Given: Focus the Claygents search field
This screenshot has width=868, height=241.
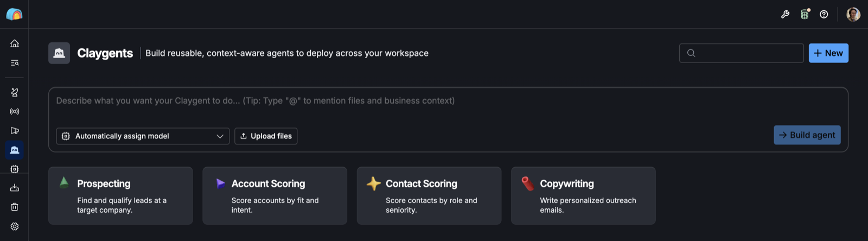Looking at the screenshot, I should [x=742, y=53].
